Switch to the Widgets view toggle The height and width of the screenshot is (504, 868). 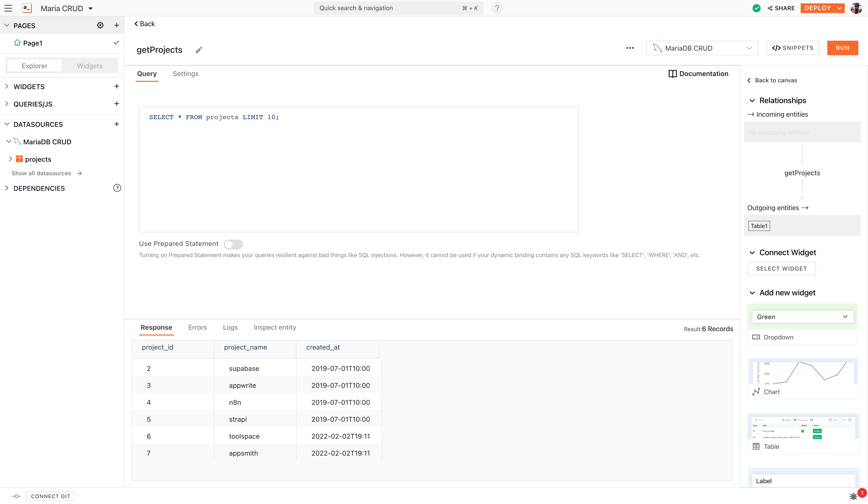point(90,66)
